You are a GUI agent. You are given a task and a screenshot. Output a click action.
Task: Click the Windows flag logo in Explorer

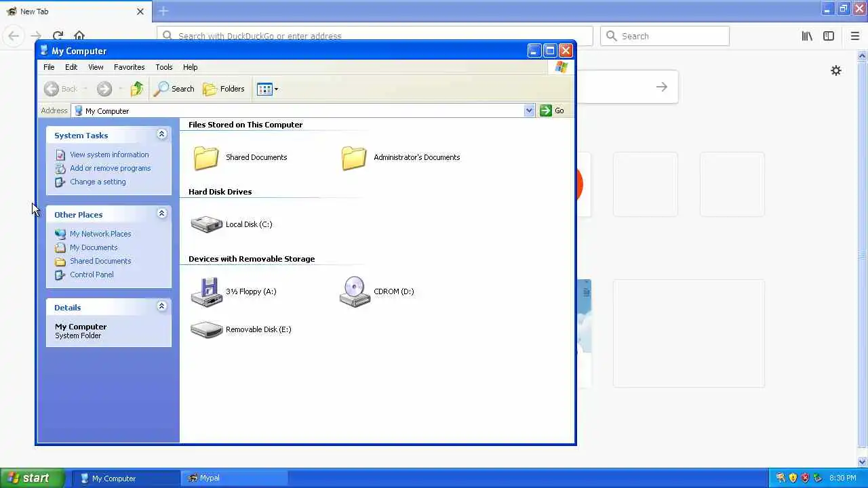561,67
